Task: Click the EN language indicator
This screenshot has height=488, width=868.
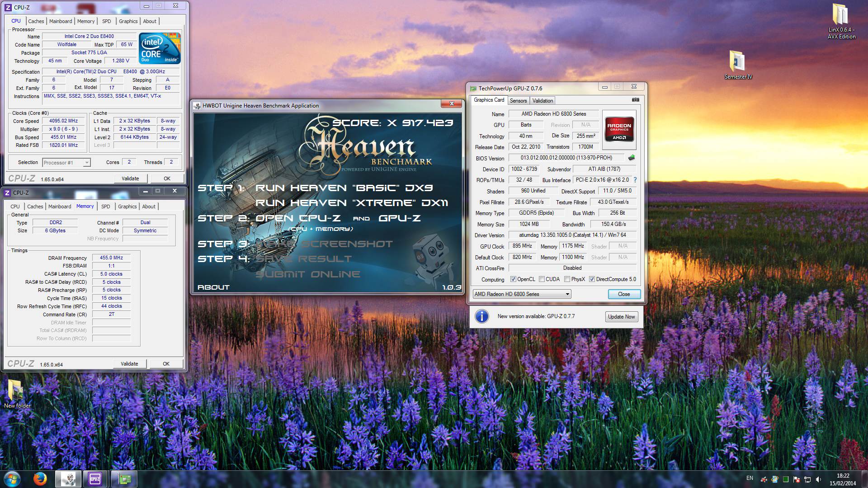Action: point(750,478)
